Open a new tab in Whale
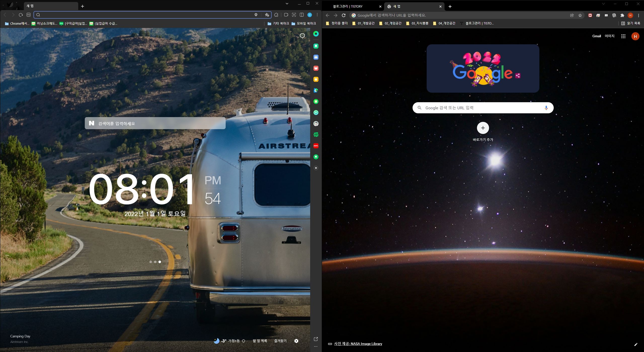644x352 pixels. (x=83, y=6)
